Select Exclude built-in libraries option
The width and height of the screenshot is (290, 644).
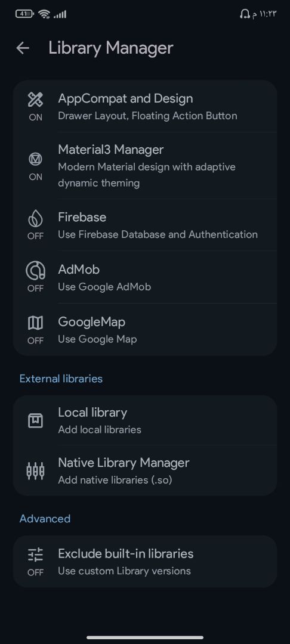tap(145, 562)
